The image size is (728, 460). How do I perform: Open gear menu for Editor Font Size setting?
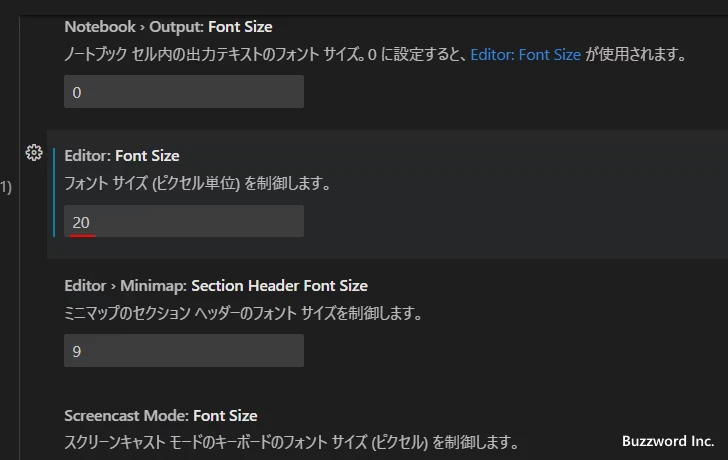pyautogui.click(x=34, y=153)
